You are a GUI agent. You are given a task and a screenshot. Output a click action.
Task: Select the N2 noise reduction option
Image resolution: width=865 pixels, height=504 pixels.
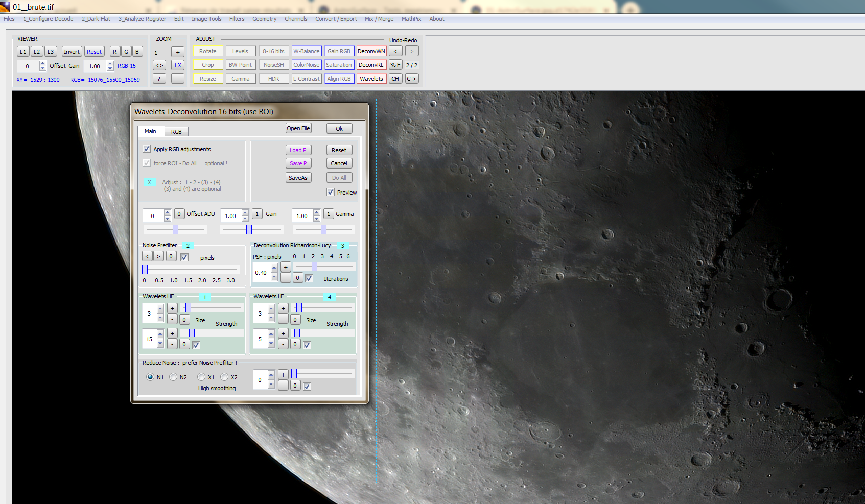click(x=174, y=377)
